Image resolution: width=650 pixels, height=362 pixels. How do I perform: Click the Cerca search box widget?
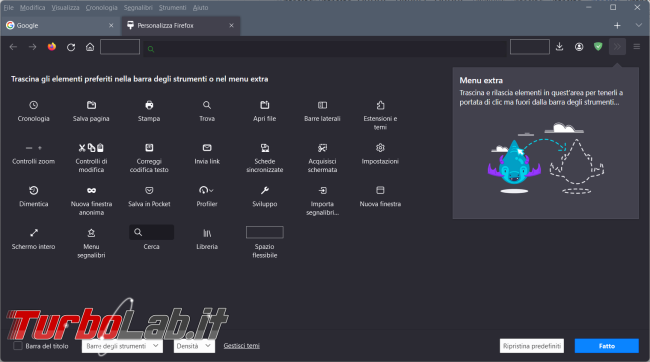tap(152, 232)
